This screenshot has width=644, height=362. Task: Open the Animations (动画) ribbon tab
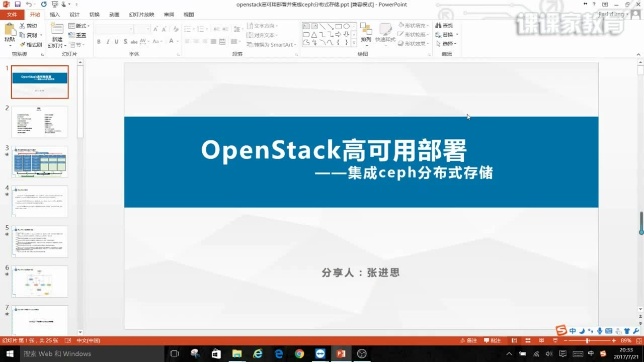[114, 15]
